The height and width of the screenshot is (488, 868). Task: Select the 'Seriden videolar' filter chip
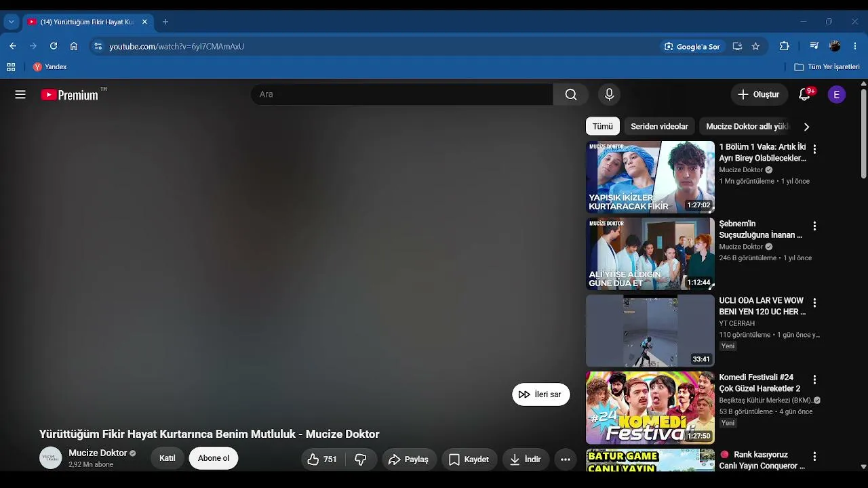[x=659, y=127]
